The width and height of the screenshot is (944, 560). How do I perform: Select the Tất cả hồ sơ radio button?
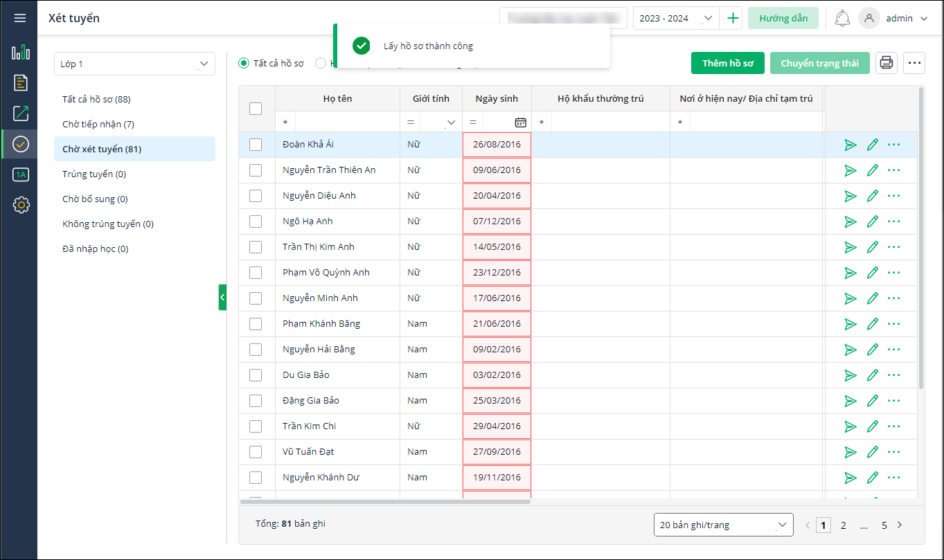[x=244, y=63]
